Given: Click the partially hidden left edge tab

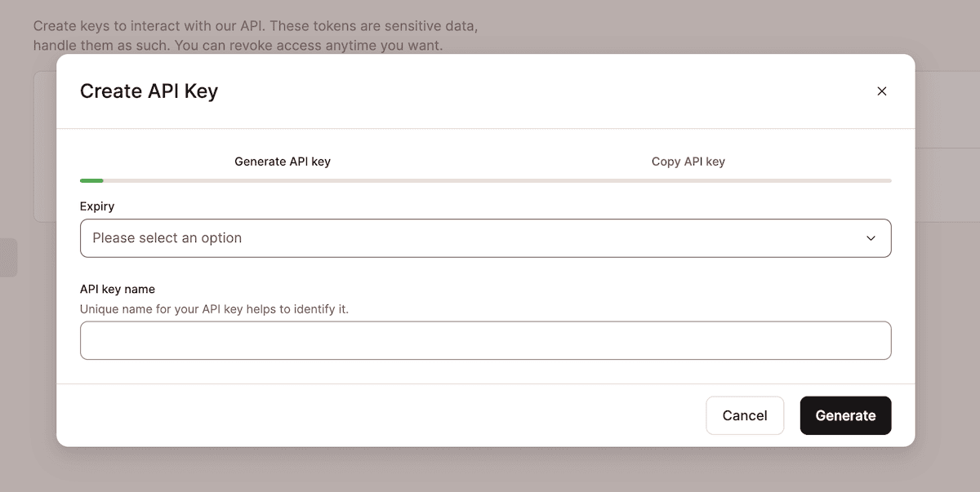Looking at the screenshot, I should click(8, 258).
